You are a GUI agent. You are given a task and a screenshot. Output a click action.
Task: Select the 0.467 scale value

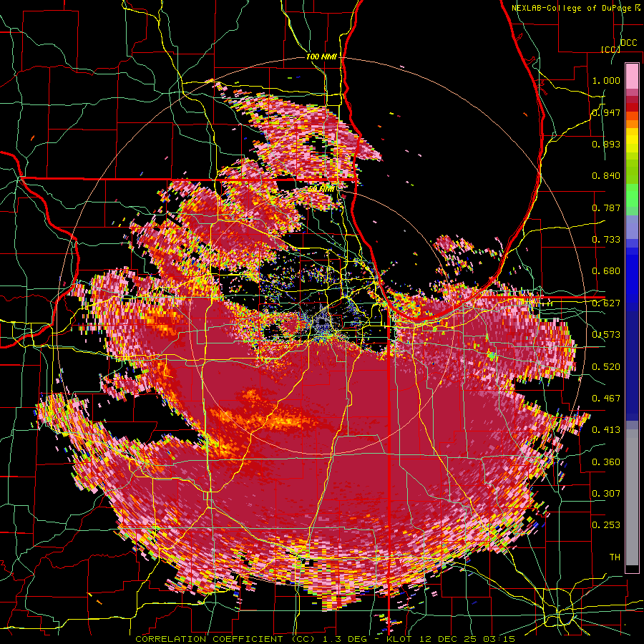point(606,399)
